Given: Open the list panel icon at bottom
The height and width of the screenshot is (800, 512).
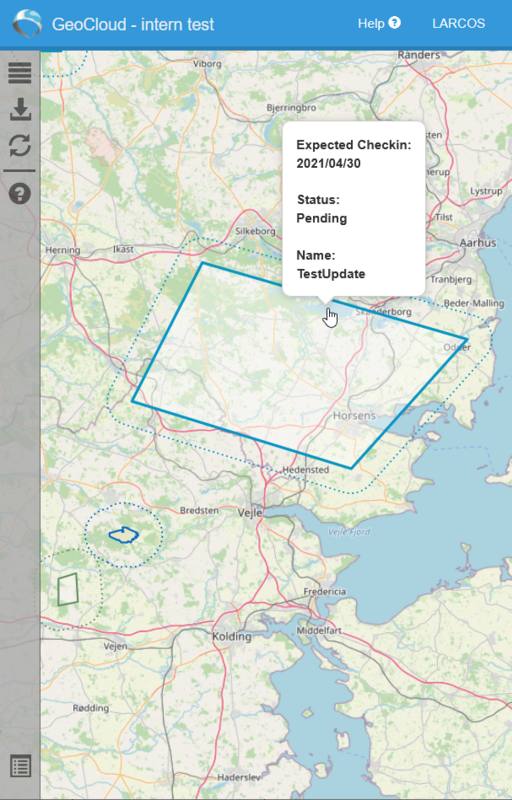Looking at the screenshot, I should pyautogui.click(x=20, y=766).
